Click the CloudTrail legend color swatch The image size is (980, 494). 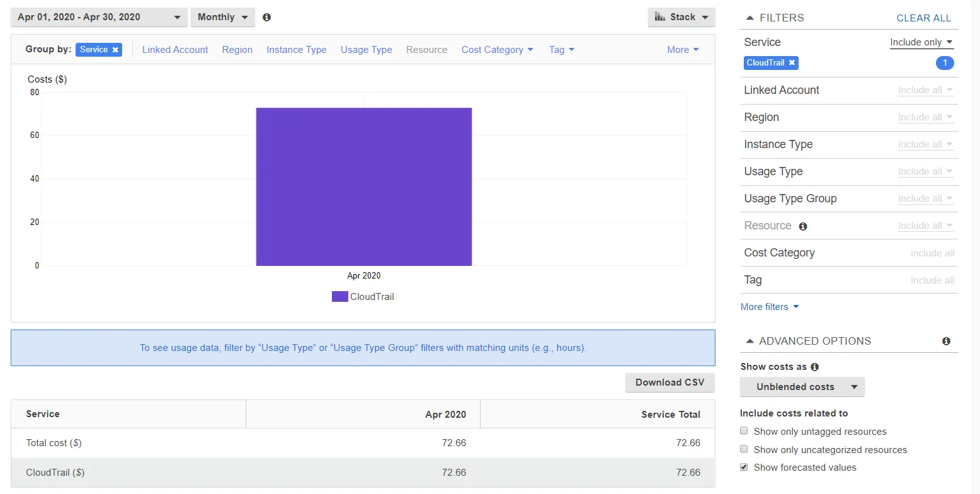(x=340, y=297)
